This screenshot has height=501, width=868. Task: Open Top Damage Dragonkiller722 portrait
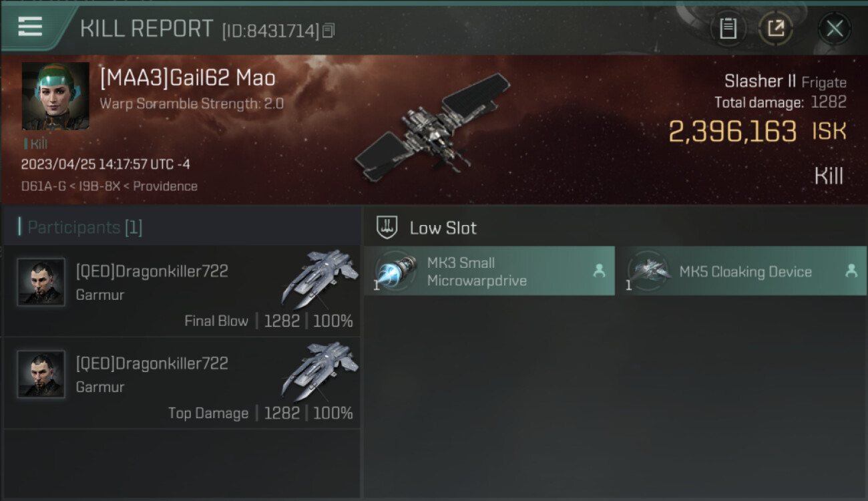pyautogui.click(x=41, y=374)
